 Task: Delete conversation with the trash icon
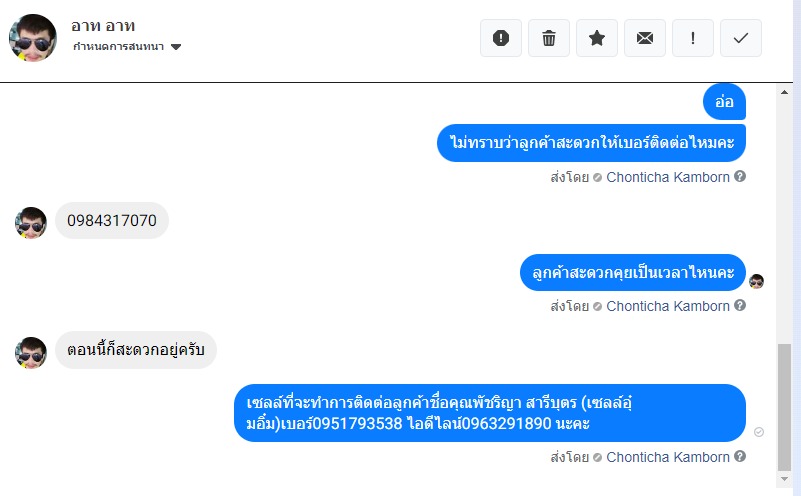(x=549, y=38)
